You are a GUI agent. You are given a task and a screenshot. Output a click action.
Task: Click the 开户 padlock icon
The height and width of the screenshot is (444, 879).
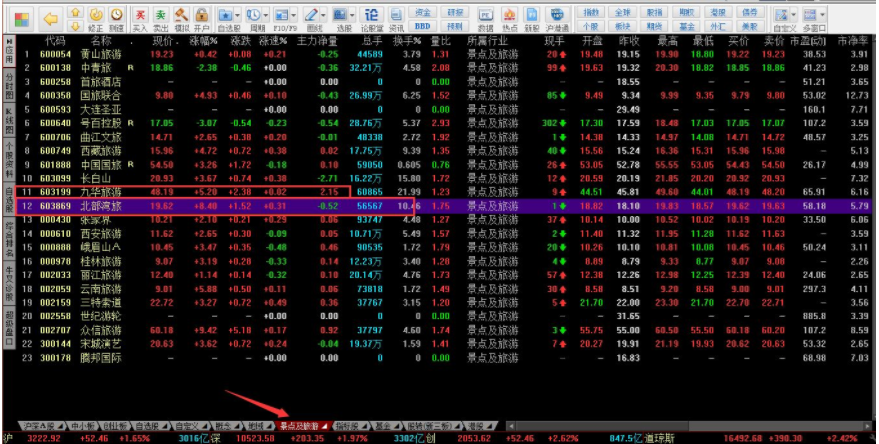click(x=202, y=18)
